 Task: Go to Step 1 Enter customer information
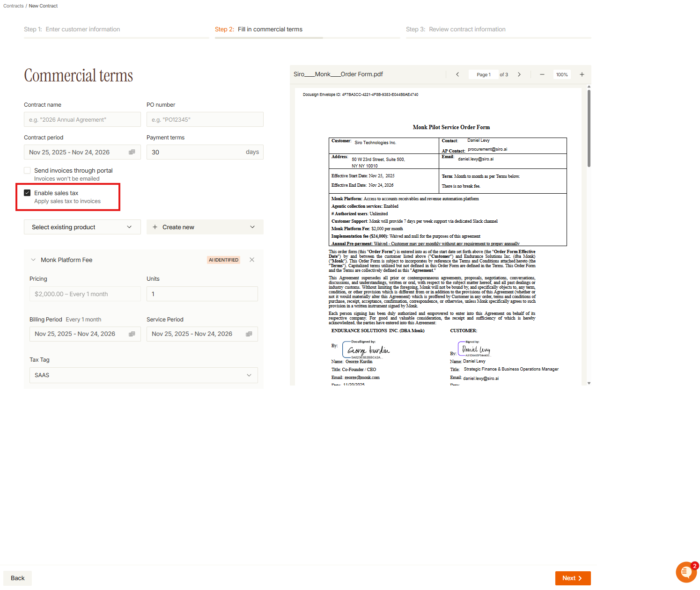click(x=72, y=29)
